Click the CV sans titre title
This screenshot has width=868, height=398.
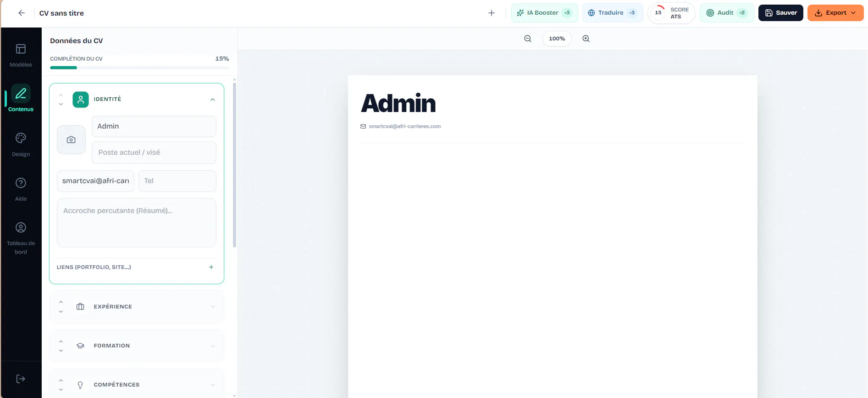(x=61, y=13)
